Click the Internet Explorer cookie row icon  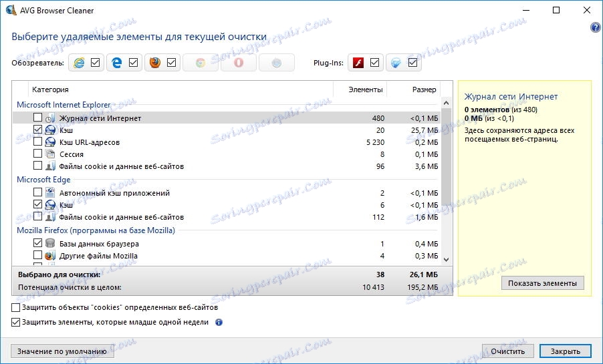50,166
